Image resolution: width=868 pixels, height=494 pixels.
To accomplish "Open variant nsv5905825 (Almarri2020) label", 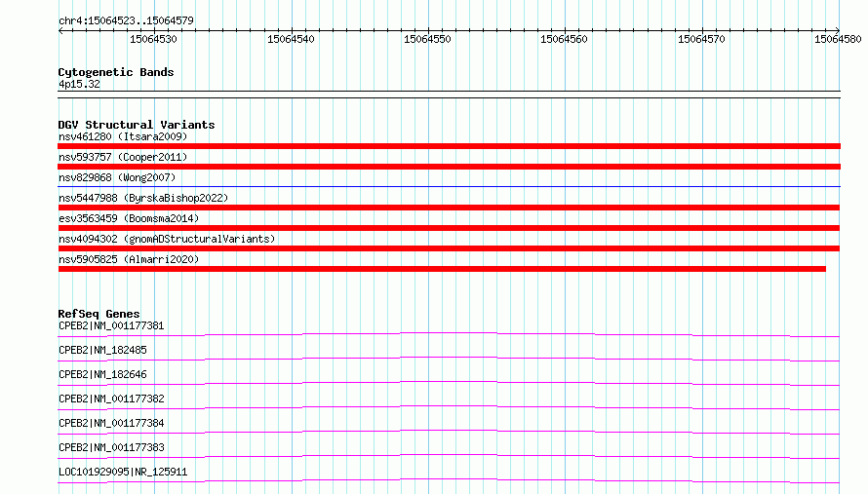I will click(x=129, y=259).
